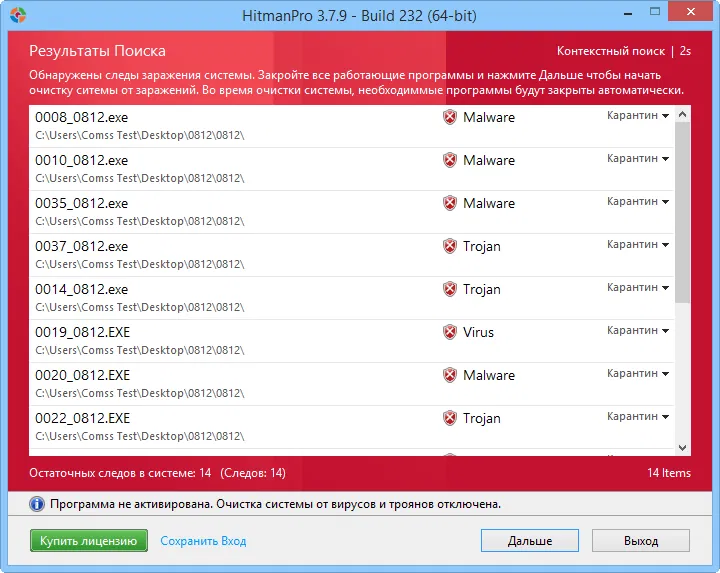Image resolution: width=720 pixels, height=573 pixels.
Task: Click the Malware label for 0020_0812.EXE
Action: tap(489, 376)
